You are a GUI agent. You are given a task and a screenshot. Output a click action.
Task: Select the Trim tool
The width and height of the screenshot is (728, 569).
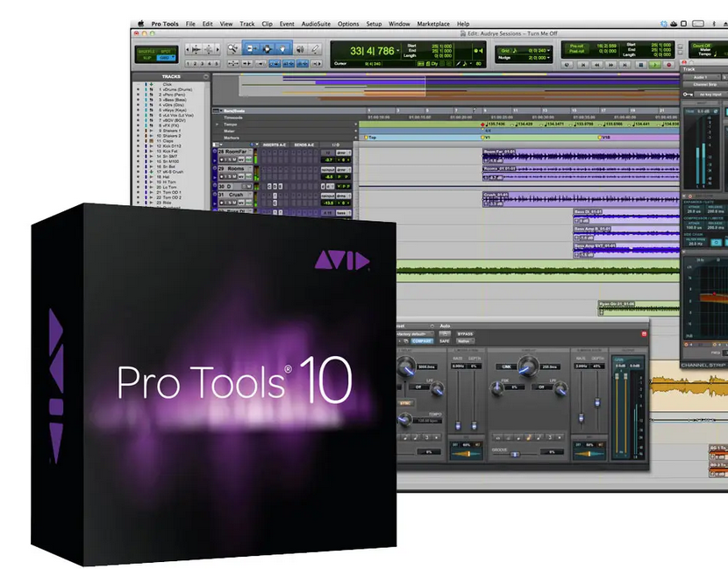[252, 49]
